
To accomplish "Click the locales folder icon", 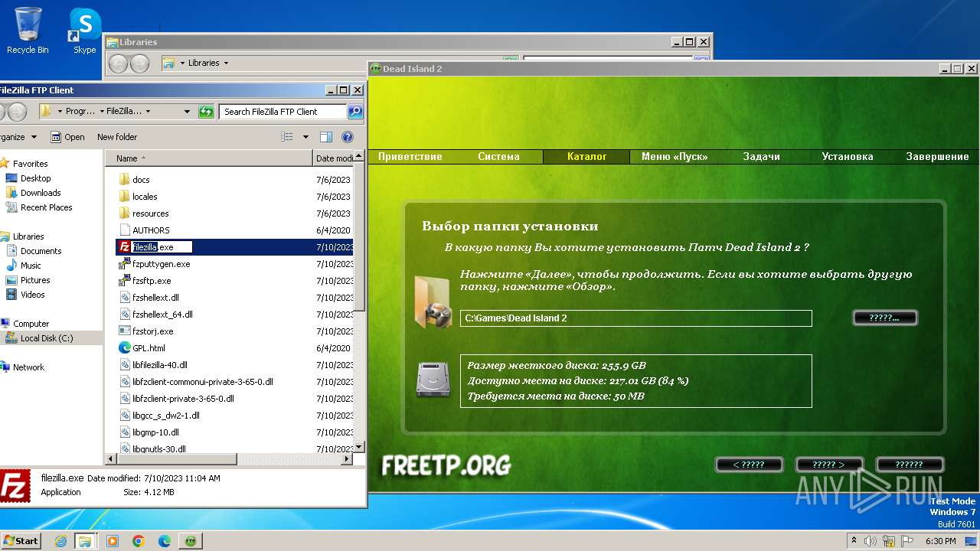I will (x=125, y=197).
